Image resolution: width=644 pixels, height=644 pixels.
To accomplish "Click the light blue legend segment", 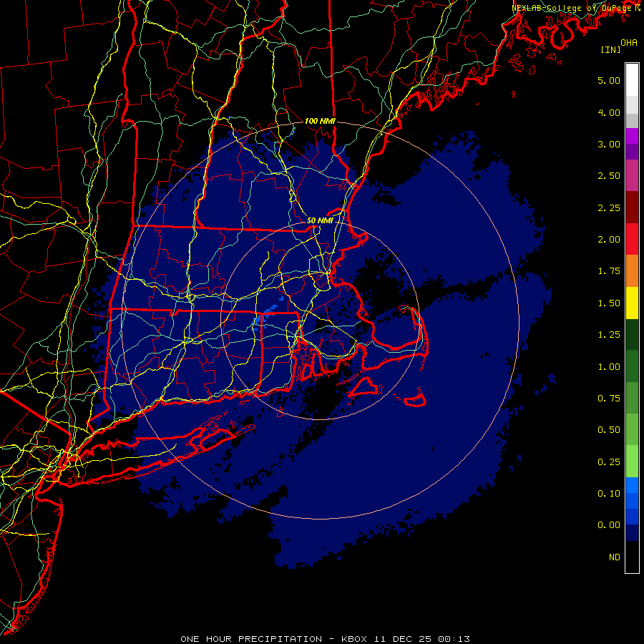I will (x=632, y=485).
